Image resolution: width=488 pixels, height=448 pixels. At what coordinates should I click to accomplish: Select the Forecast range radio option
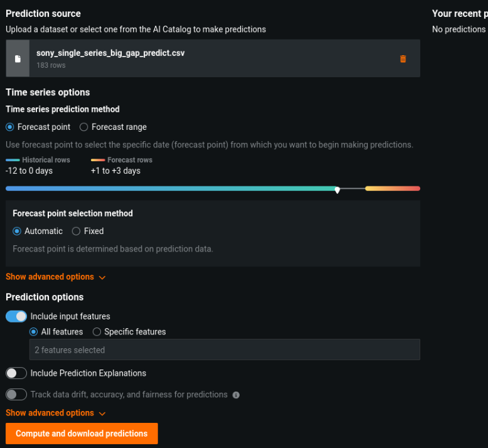84,127
